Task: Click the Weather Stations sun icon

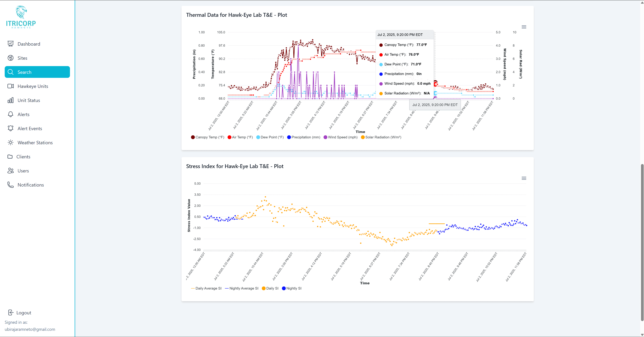Action: click(x=11, y=143)
